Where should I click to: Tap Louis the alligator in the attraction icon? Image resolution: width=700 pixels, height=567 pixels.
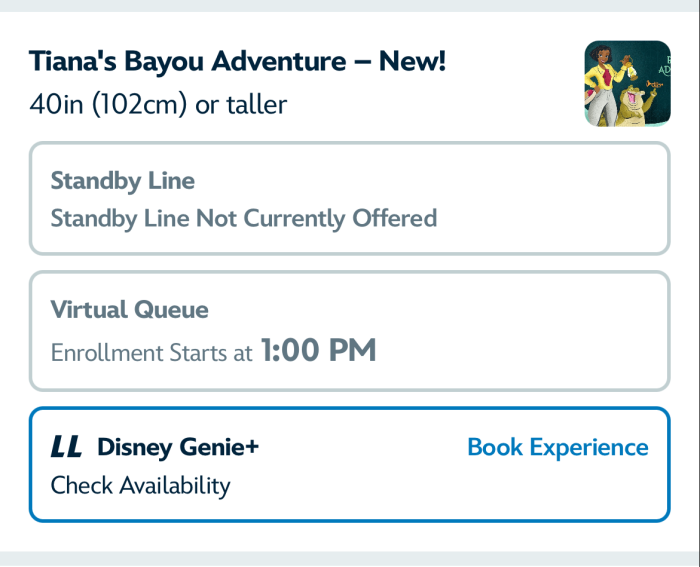tap(634, 105)
